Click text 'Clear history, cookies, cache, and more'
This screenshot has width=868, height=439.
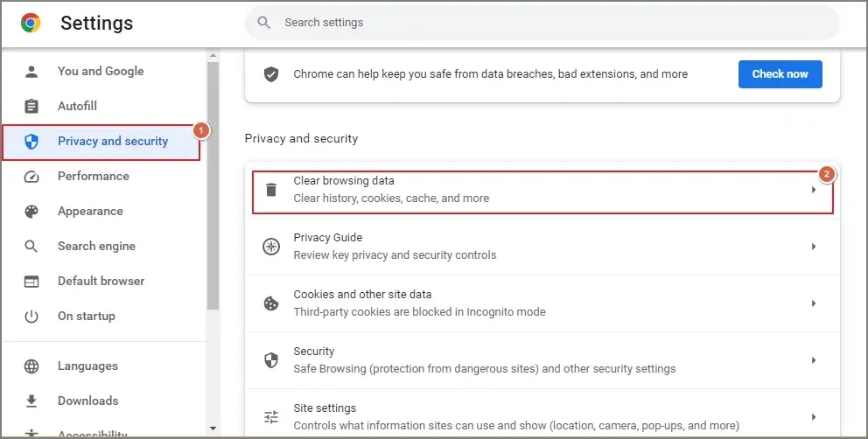pos(391,199)
